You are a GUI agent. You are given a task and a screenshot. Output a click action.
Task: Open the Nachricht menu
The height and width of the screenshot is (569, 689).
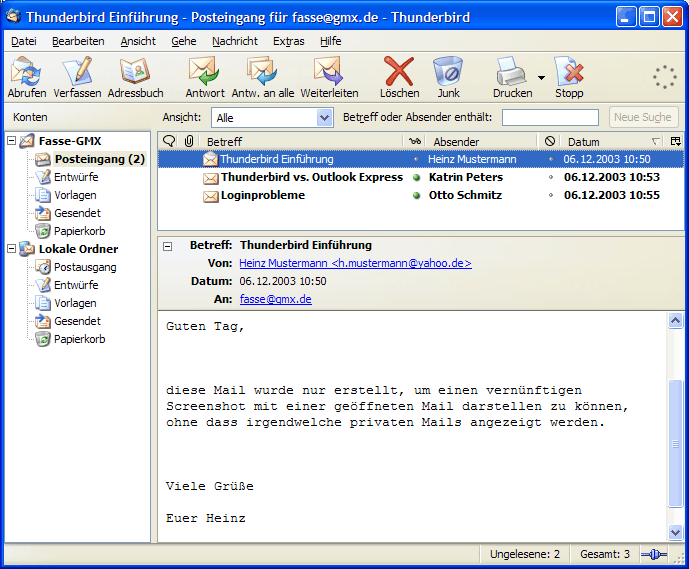235,41
